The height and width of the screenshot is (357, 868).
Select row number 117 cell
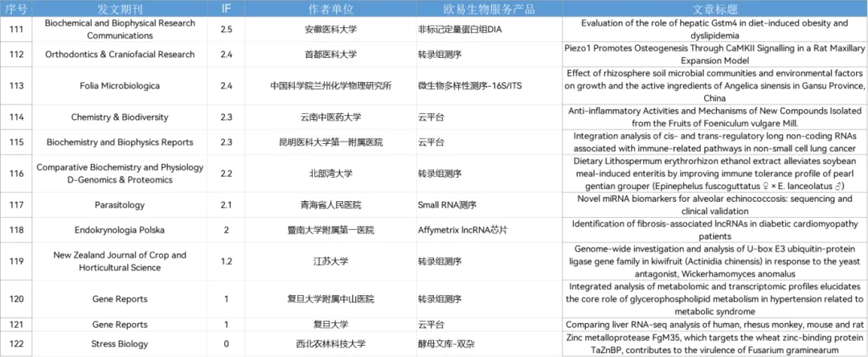point(16,205)
